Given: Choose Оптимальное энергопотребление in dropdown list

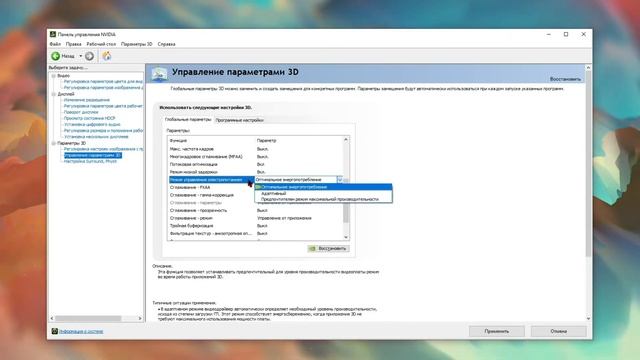Looking at the screenshot, I should click(x=323, y=187).
